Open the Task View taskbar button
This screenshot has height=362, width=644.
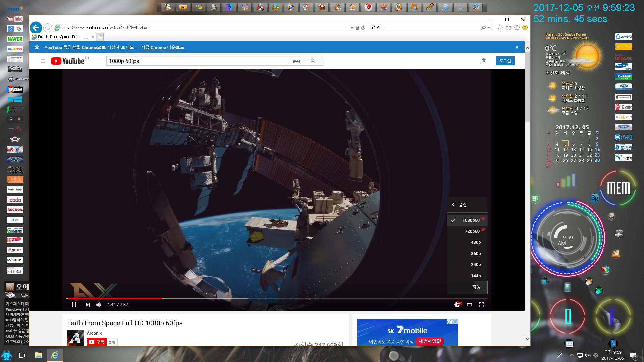(x=21, y=355)
